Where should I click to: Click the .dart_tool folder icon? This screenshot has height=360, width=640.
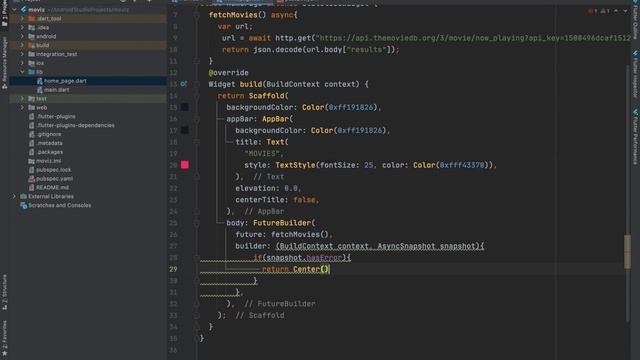click(31, 18)
